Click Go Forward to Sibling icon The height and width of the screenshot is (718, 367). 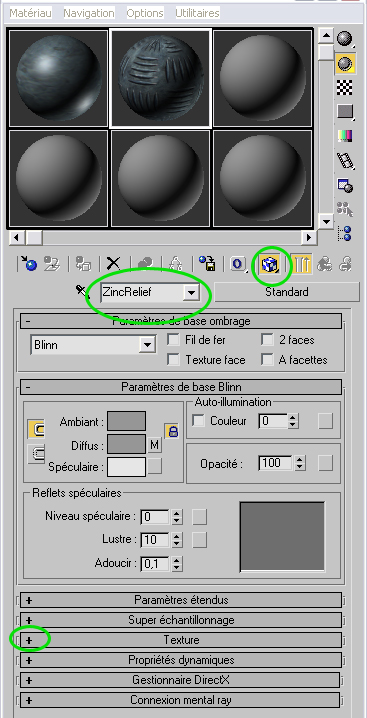[x=345, y=264]
